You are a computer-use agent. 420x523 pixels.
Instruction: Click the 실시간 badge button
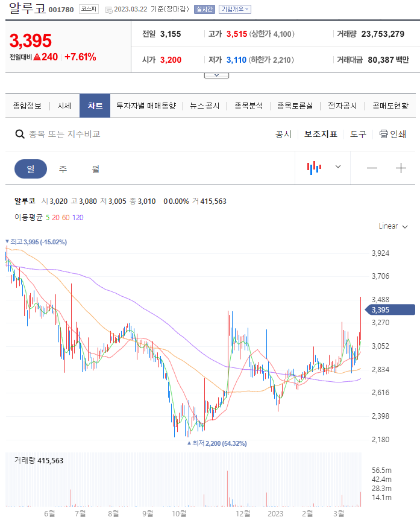point(204,9)
